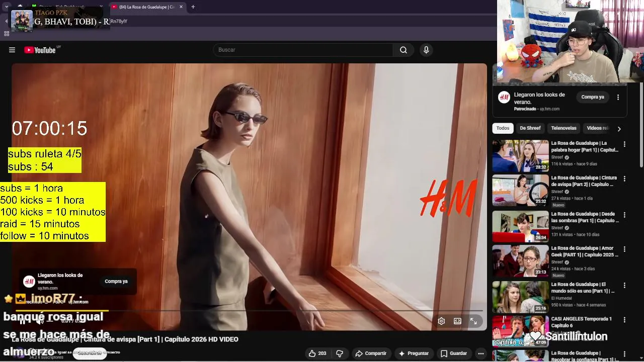
Task: Open the 'Desde las sombras' video thumbnail
Action: point(520,226)
